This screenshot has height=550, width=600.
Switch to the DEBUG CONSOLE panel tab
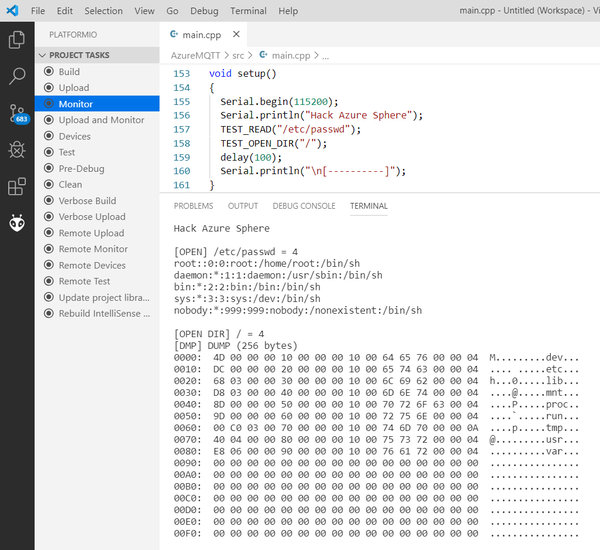(x=304, y=206)
